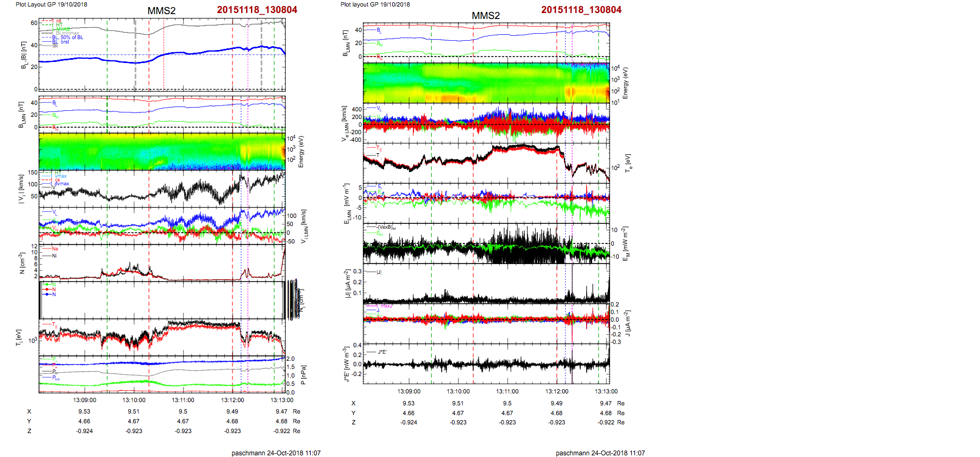Click the "J*E' [nW m-3]" axis label

click(x=346, y=364)
